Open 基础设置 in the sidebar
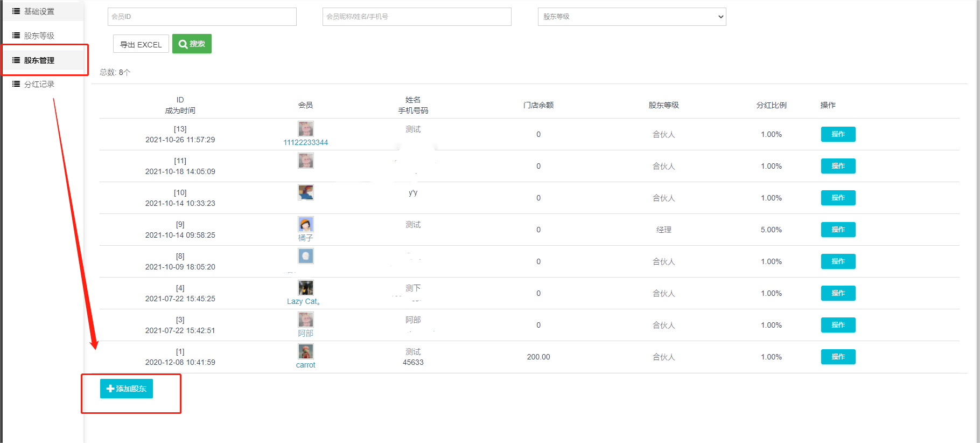Screen dimensions: 980x443 39,11
